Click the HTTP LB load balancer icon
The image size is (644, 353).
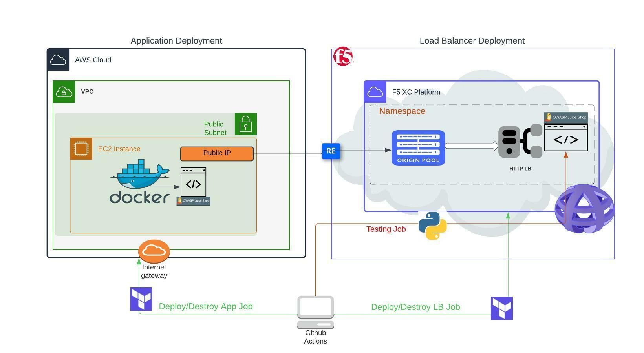[520, 142]
